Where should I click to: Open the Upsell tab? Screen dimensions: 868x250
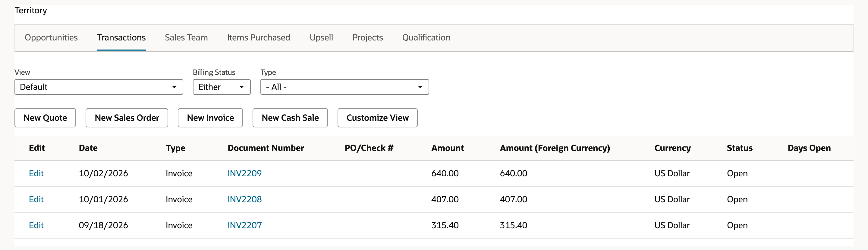[x=321, y=37]
